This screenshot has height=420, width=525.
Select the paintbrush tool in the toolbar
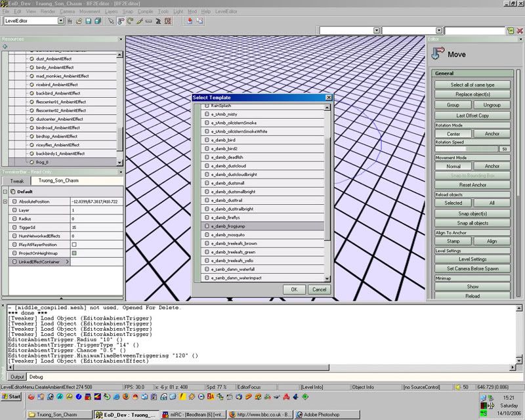(x=139, y=21)
